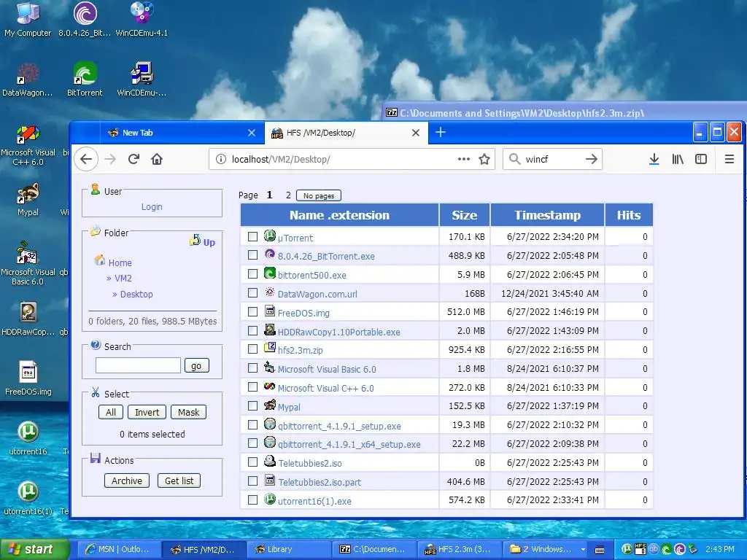Click the No pages button
Viewport: 747px width, 560px height.
tap(319, 195)
